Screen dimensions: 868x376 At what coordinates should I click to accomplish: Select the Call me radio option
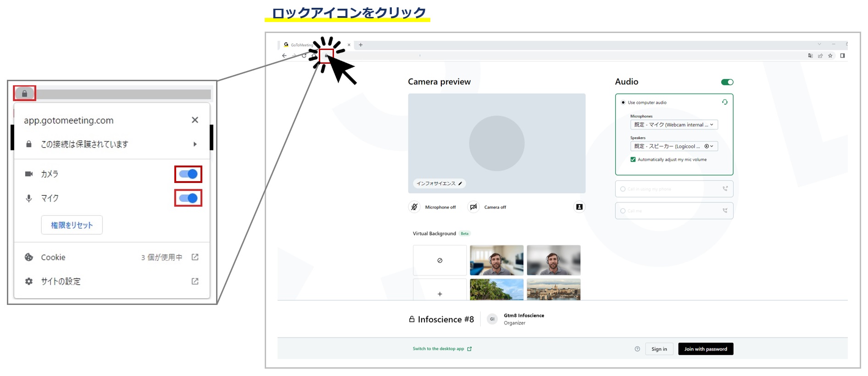click(623, 211)
